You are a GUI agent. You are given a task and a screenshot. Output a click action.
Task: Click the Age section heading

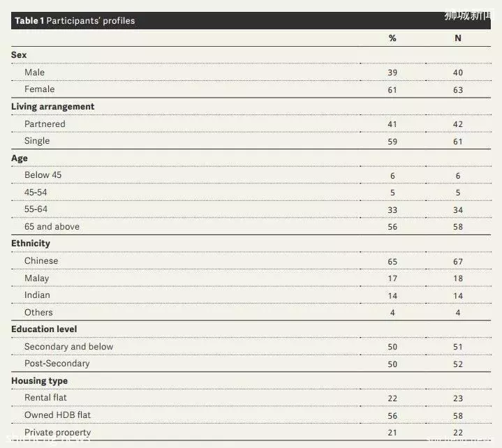click(20, 158)
